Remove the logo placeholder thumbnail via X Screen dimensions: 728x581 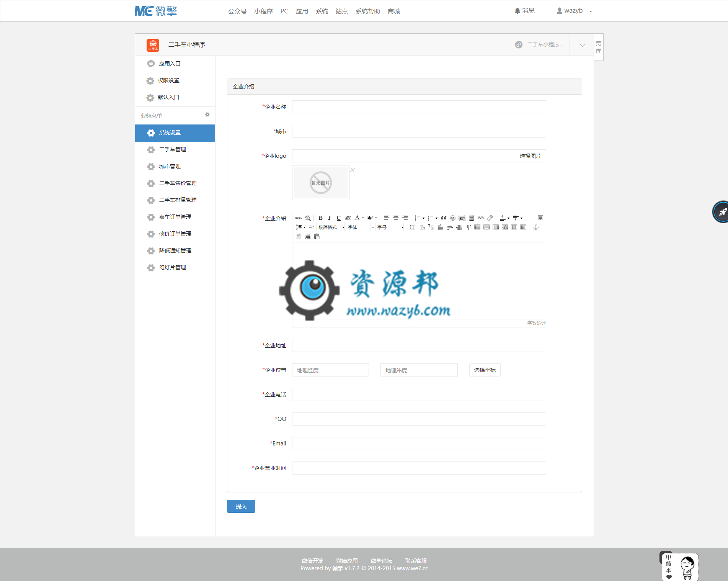tap(353, 170)
